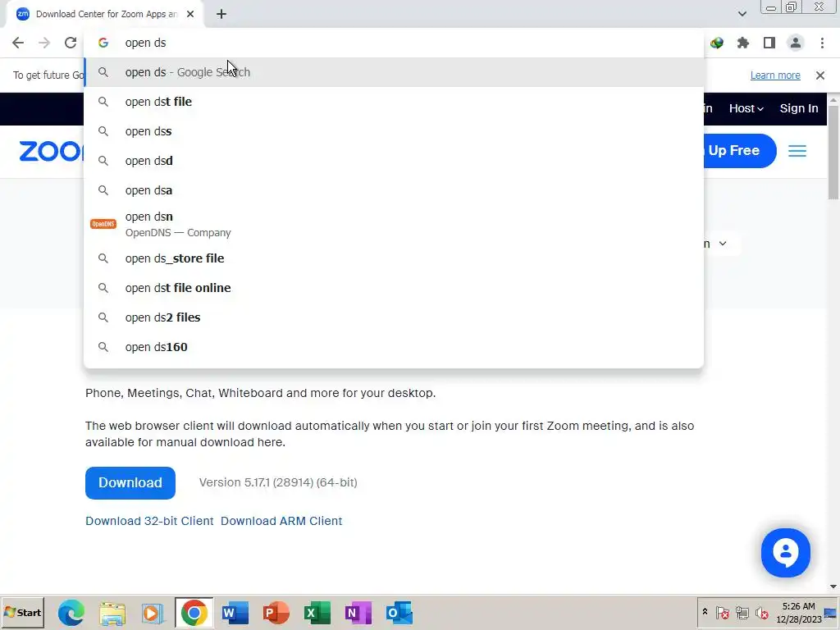840x630 pixels.
Task: Click the browser forward arrow
Action: 44,43
